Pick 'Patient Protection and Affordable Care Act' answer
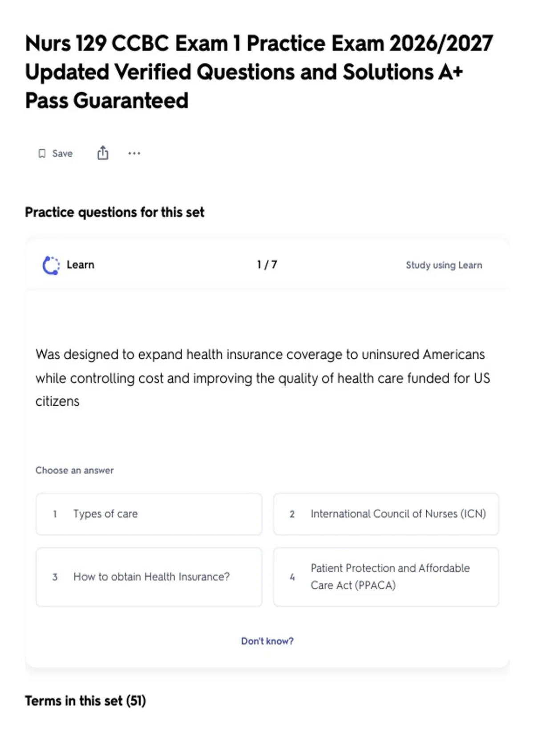 click(x=386, y=577)
